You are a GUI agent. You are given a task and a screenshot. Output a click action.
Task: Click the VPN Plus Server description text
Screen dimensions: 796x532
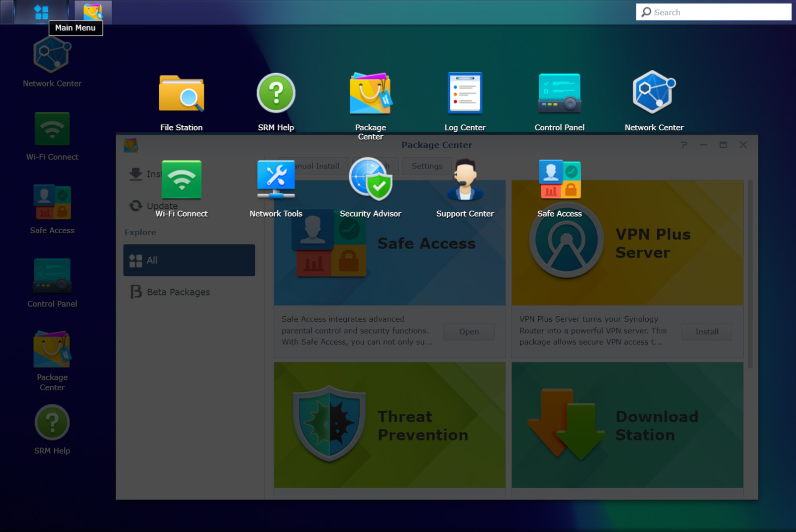(593, 330)
